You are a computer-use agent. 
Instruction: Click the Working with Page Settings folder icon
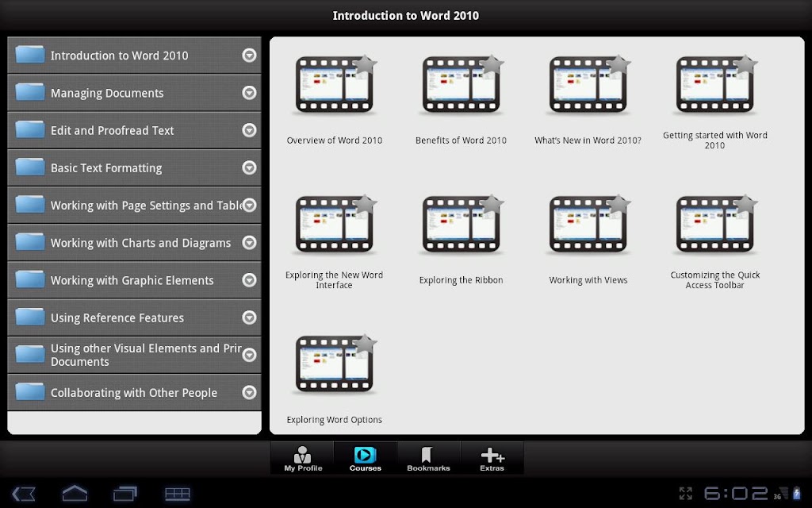click(x=30, y=204)
